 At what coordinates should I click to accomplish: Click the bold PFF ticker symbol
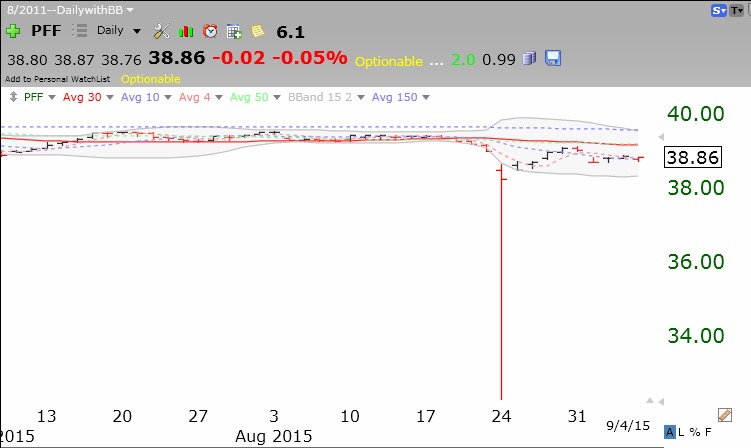(46, 31)
